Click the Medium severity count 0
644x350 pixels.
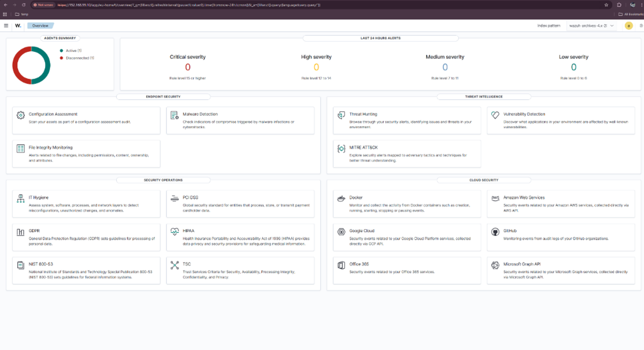[x=445, y=67]
